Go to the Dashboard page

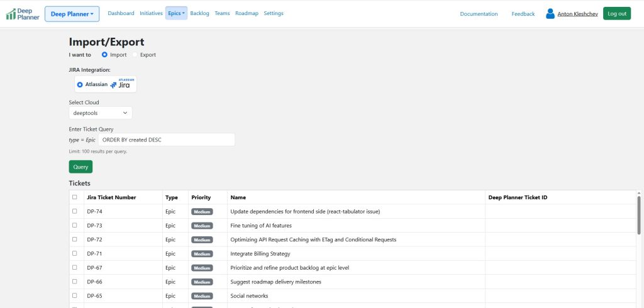pyautogui.click(x=121, y=13)
